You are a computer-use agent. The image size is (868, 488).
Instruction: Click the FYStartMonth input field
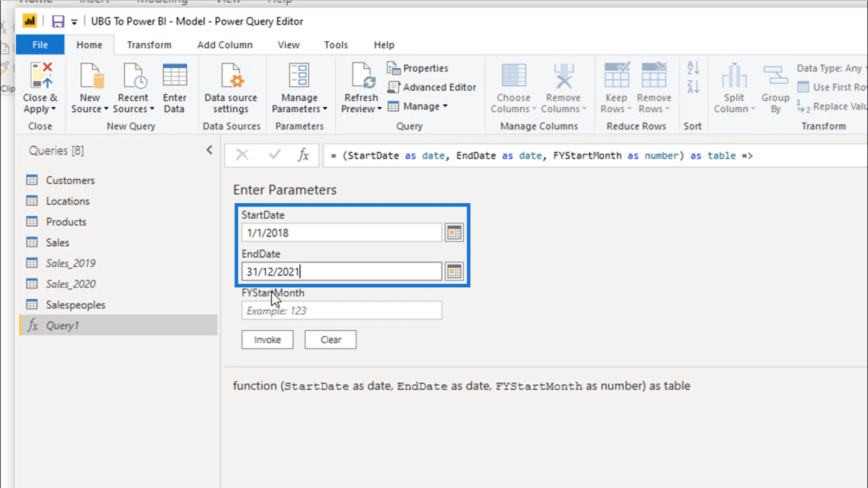pyautogui.click(x=342, y=310)
